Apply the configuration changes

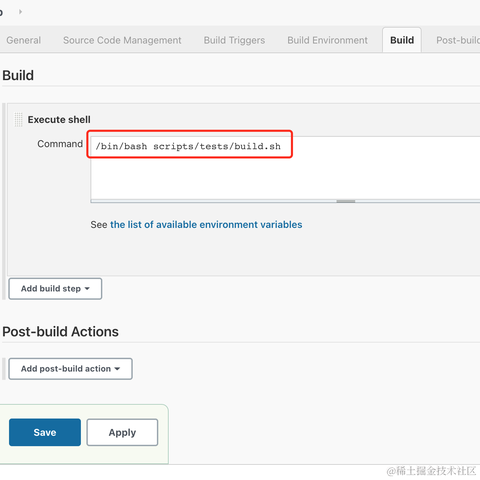point(122,432)
